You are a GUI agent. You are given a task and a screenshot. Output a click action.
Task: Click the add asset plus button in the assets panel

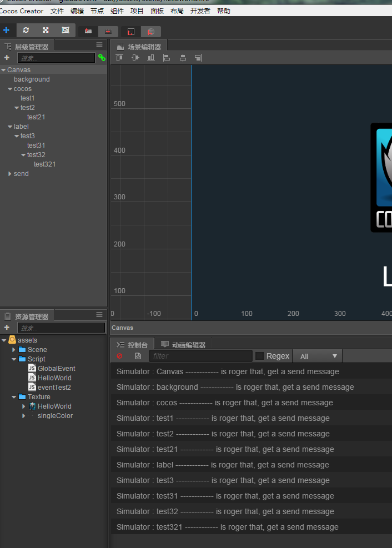7,328
